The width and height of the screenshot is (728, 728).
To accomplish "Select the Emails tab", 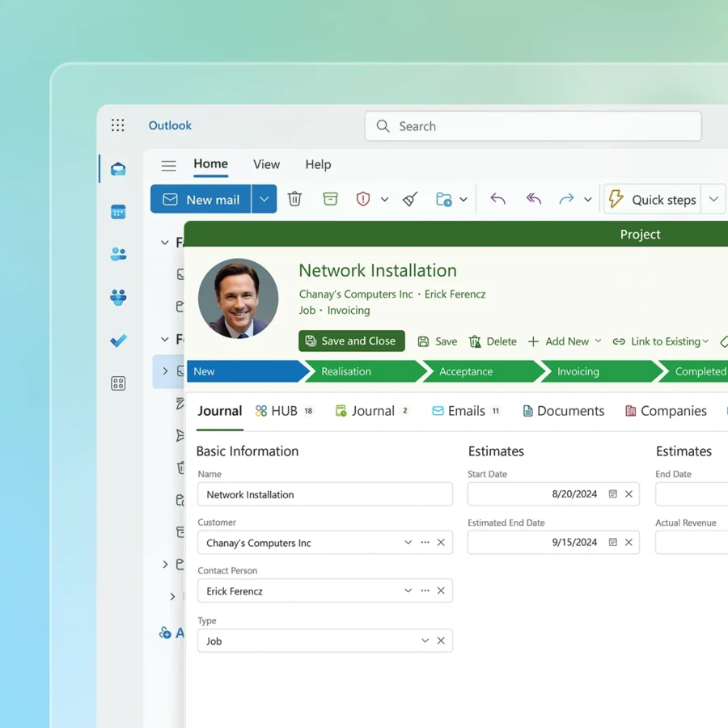I will tap(466, 411).
